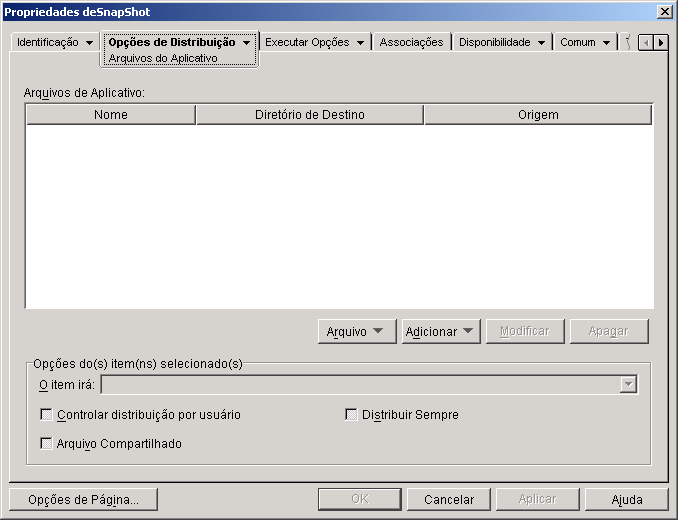Image resolution: width=678 pixels, height=520 pixels.
Task: Click the Arquivos do Aplicativo subpage label
Action: [x=163, y=58]
